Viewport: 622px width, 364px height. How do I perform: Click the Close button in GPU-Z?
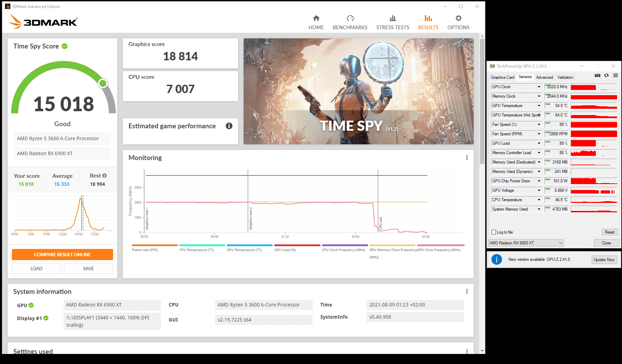pos(606,243)
